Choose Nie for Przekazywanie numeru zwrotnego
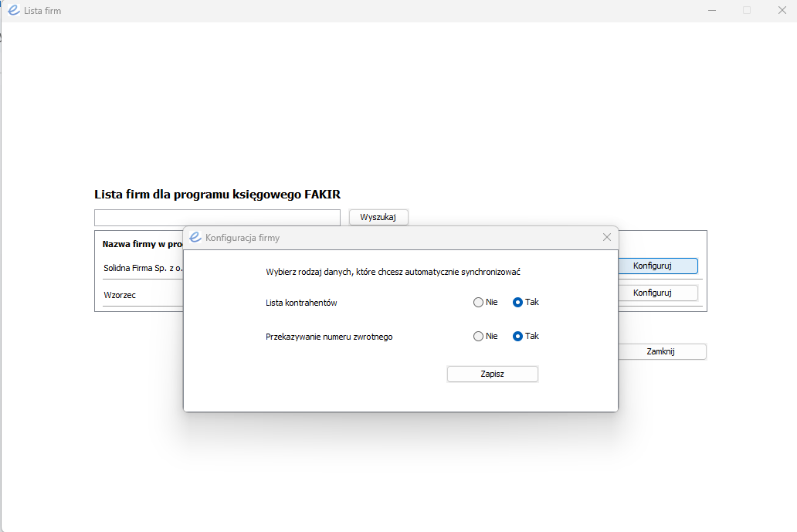The width and height of the screenshot is (797, 532). 478,337
